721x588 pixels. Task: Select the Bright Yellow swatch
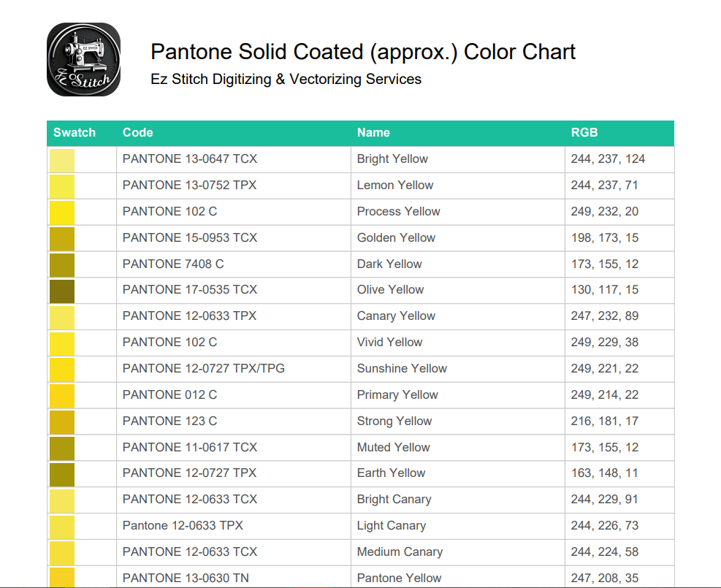[x=61, y=159]
